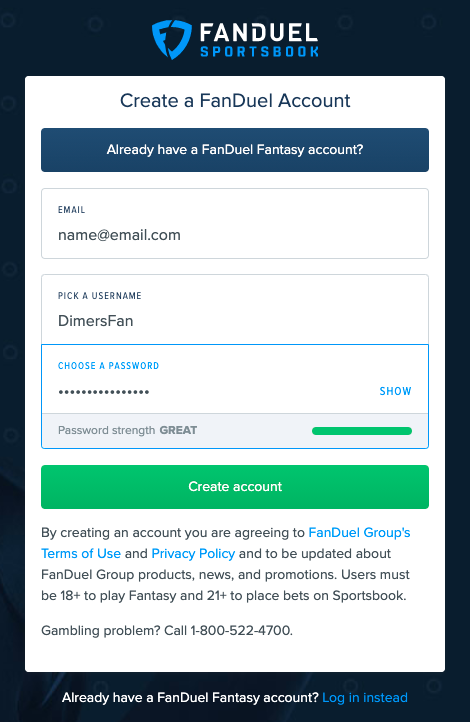This screenshot has width=470, height=722.
Task: Open the 'Already have a FanDuel Fantasy account?' banner
Action: (235, 150)
